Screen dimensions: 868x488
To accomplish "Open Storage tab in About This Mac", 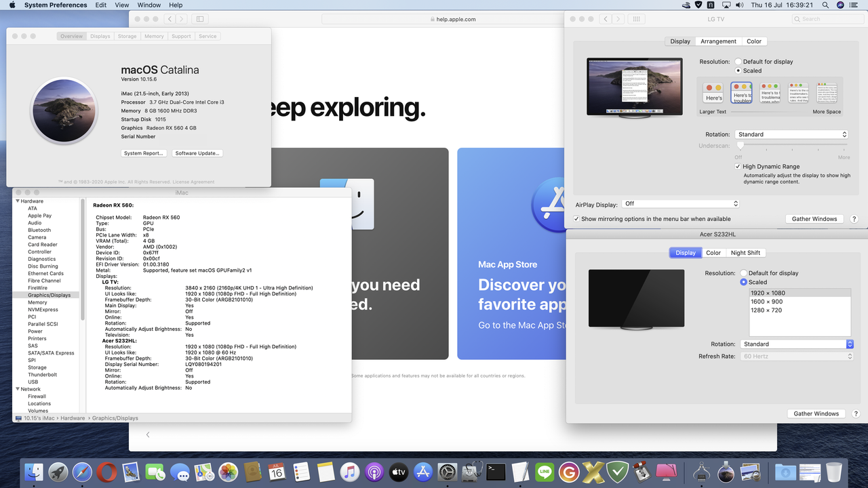I will 127,36.
